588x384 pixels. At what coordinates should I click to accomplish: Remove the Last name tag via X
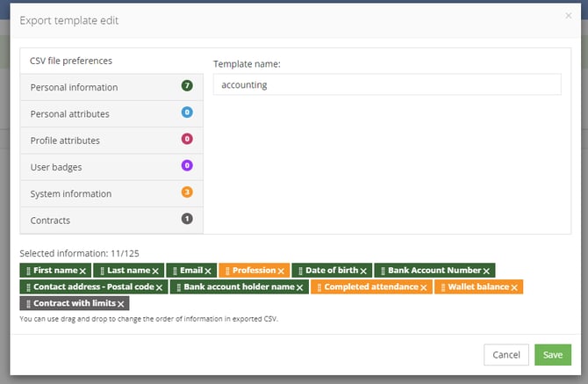coord(155,272)
